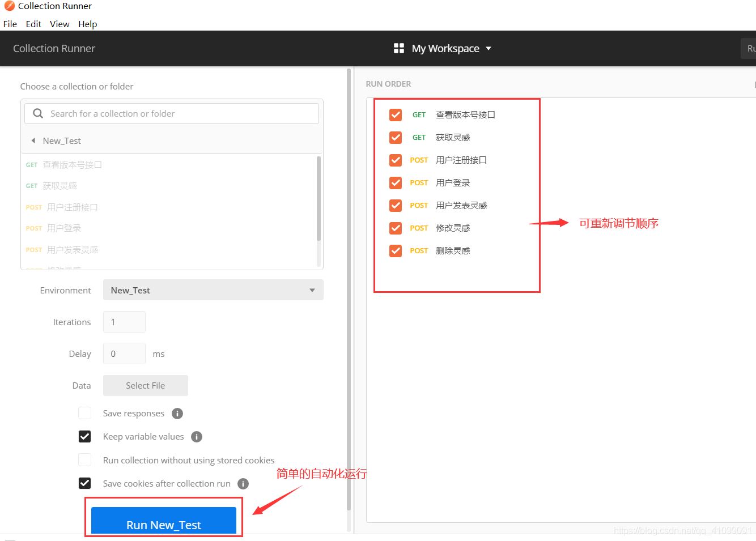756x541 pixels.
Task: Click the Postman logo icon in title bar
Action: coord(9,6)
